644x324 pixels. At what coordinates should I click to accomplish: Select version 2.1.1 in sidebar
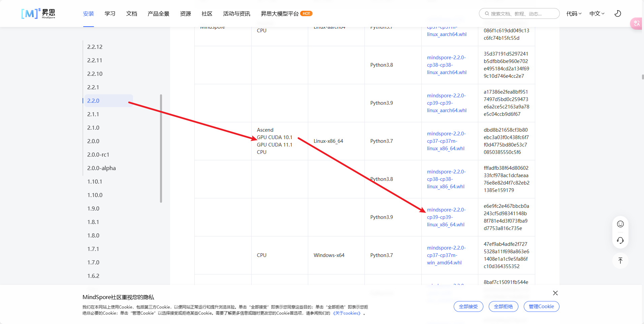point(93,114)
